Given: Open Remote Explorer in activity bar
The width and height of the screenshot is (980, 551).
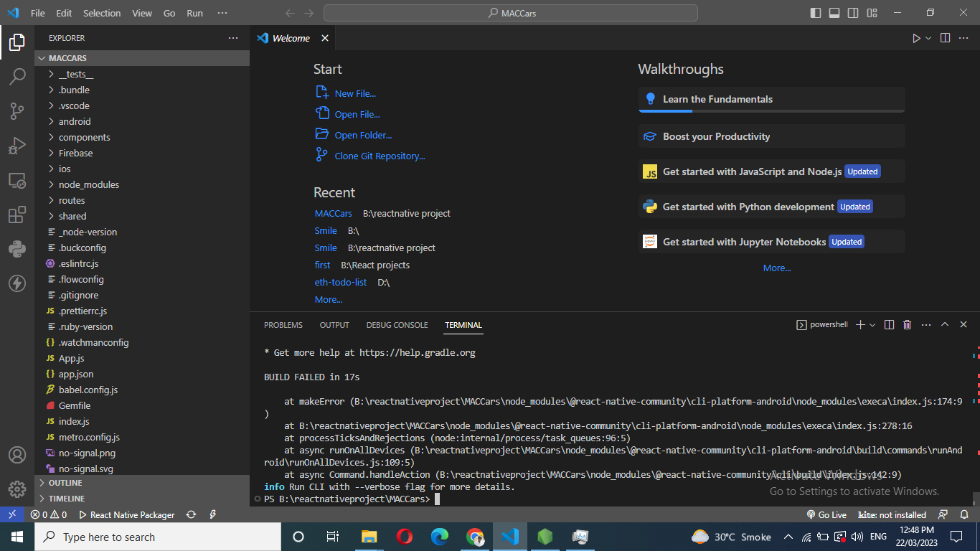Looking at the screenshot, I should click(x=17, y=180).
